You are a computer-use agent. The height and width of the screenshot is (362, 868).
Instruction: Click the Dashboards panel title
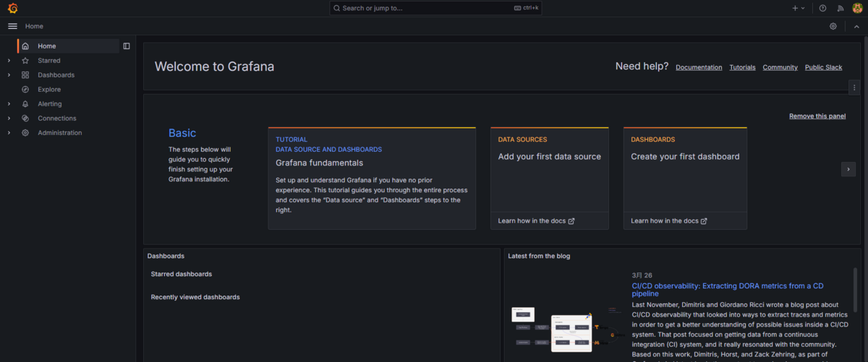point(166,256)
